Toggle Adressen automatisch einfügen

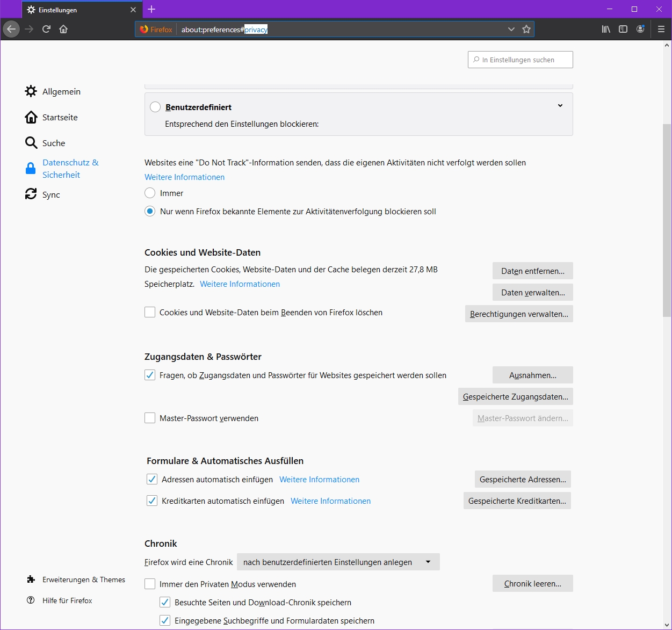tap(152, 479)
